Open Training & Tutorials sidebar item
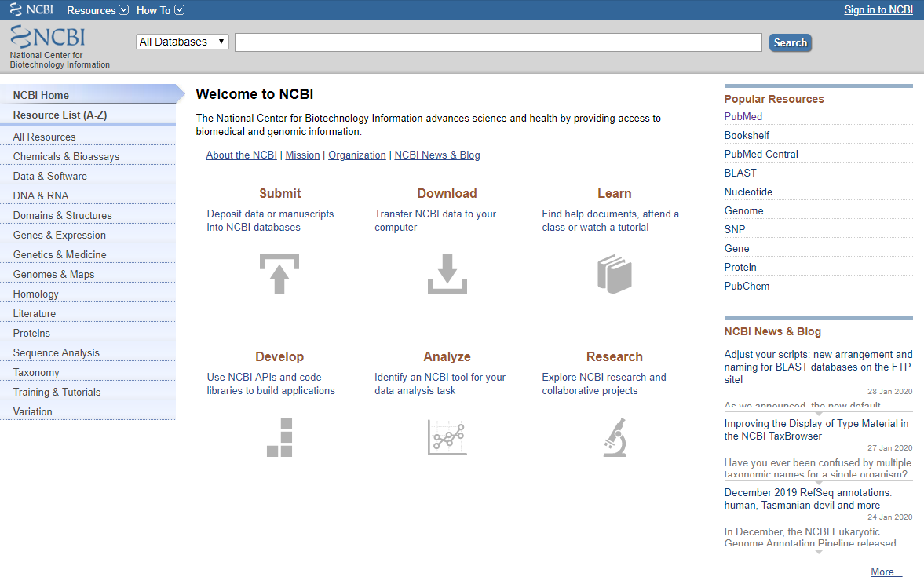The image size is (924, 588). coord(88,392)
